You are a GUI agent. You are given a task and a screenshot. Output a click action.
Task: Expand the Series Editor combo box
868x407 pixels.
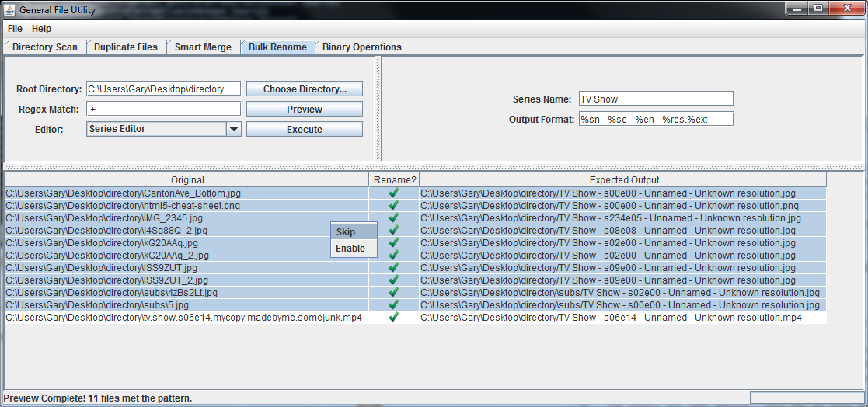pyautogui.click(x=156, y=129)
